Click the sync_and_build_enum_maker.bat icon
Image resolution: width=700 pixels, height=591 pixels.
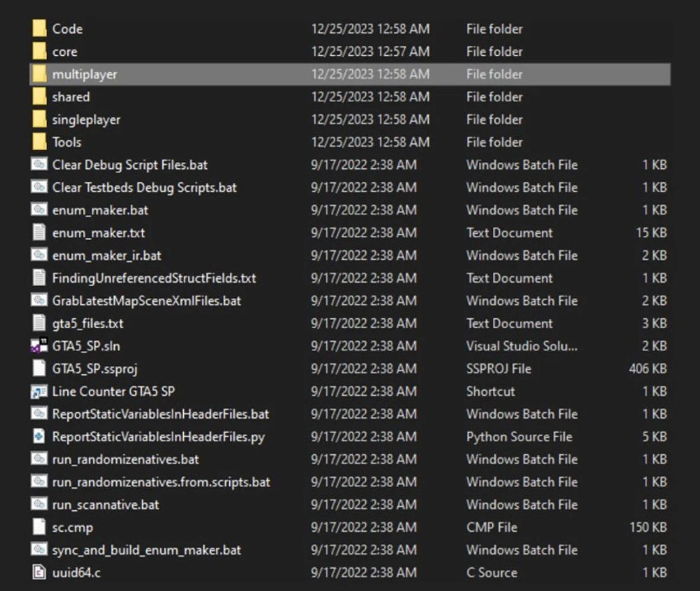pyautogui.click(x=40, y=550)
